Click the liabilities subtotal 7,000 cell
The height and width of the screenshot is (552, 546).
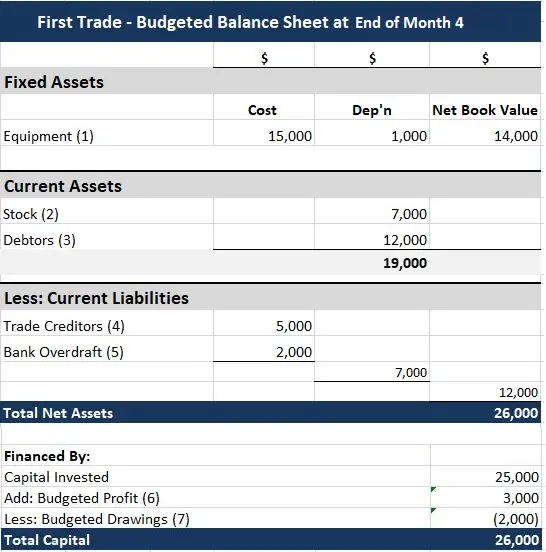click(x=372, y=372)
